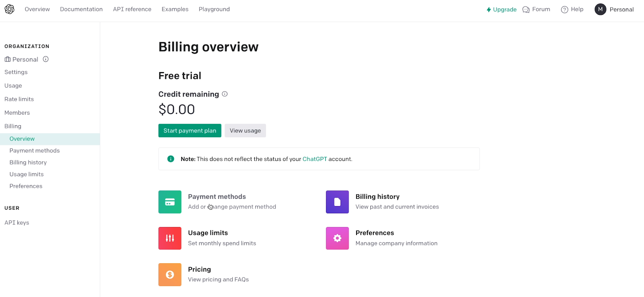The width and height of the screenshot is (644, 297).
Task: Click 'Add or change payment method' text
Action: tap(232, 207)
